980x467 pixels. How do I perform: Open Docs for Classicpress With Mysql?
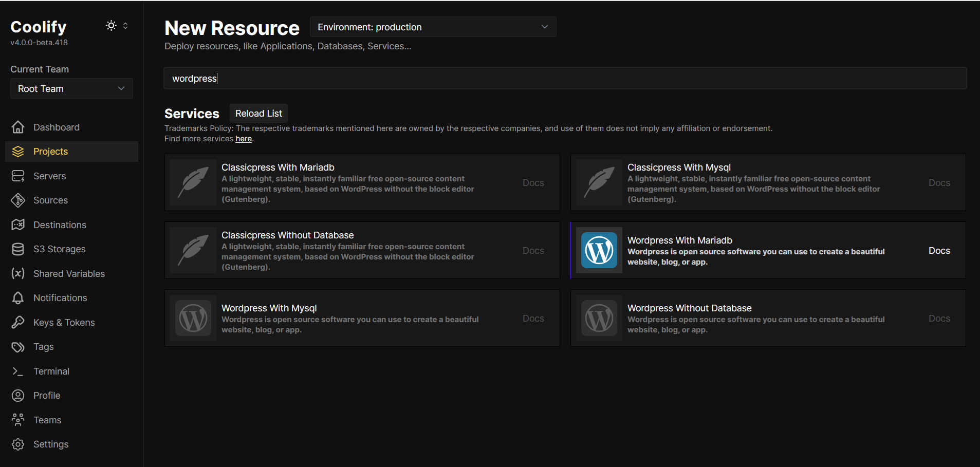939,183
